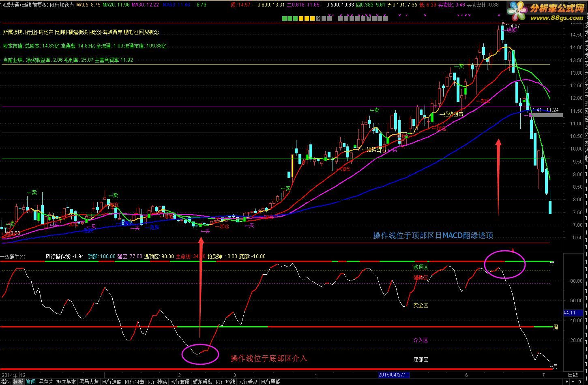Click the 股本市值 info line
588x385 pixels.
84,46
